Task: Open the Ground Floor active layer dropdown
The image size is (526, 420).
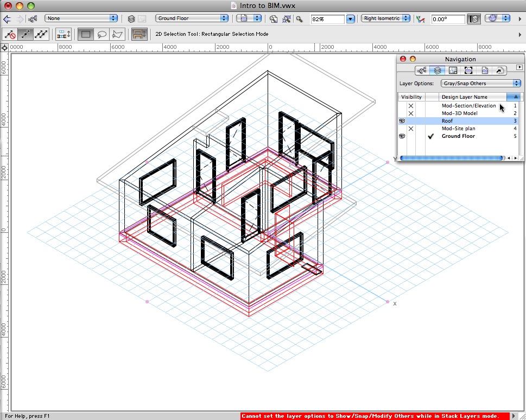Action: click(192, 18)
